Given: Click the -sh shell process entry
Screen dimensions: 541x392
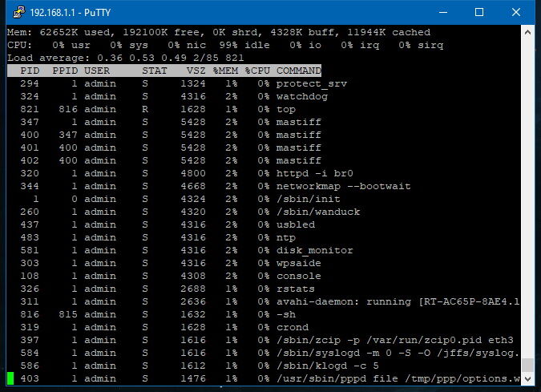Looking at the screenshot, I should click(x=286, y=315).
